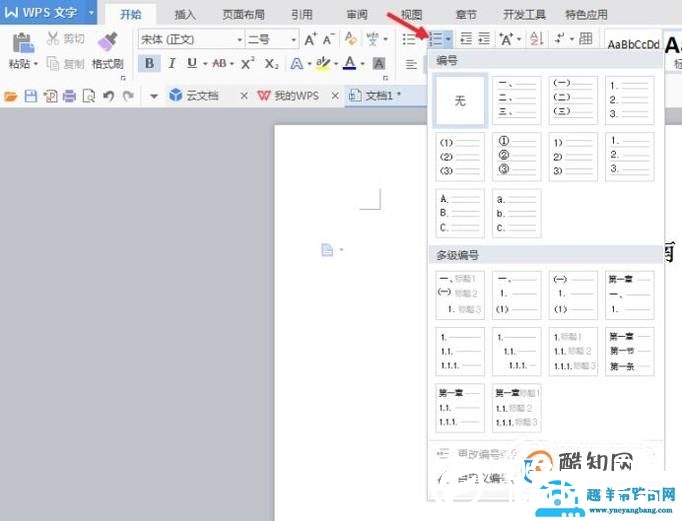Expand the font color dropdown arrow
Screen dimensions: 682x521
[362, 64]
